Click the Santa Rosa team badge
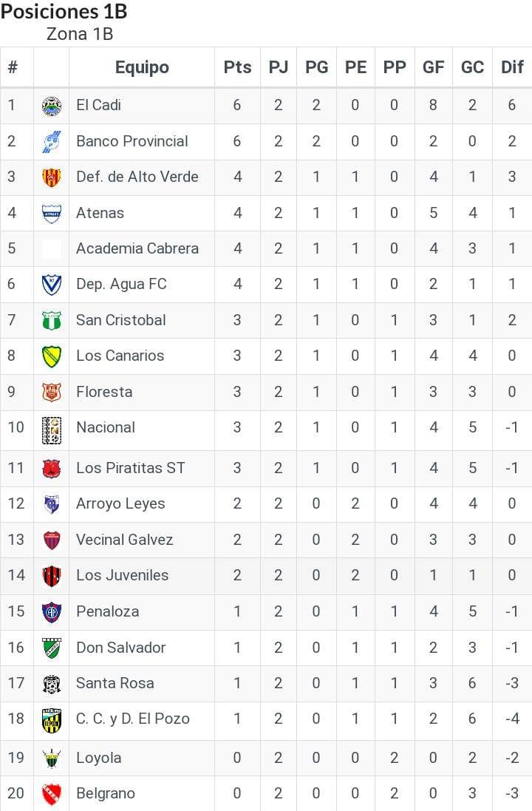The width and height of the screenshot is (532, 811). point(52,683)
